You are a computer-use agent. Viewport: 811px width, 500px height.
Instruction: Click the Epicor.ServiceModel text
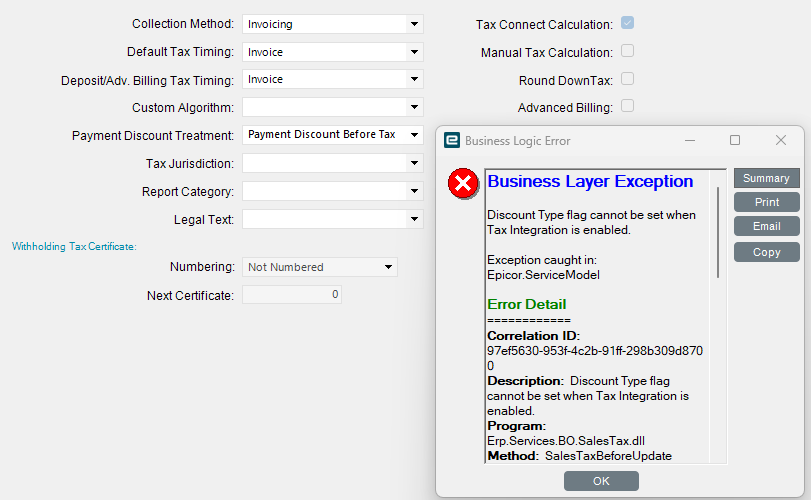point(544,275)
